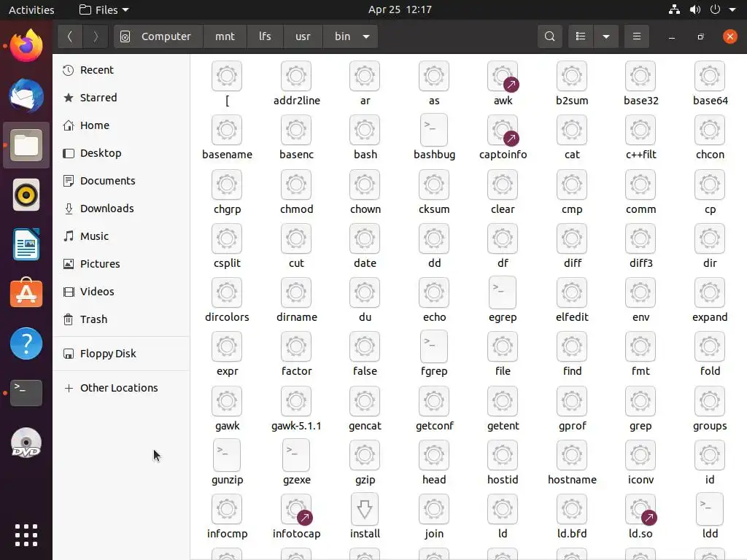The image size is (747, 560).
Task: Select the file named addr2line
Action: [x=296, y=84]
